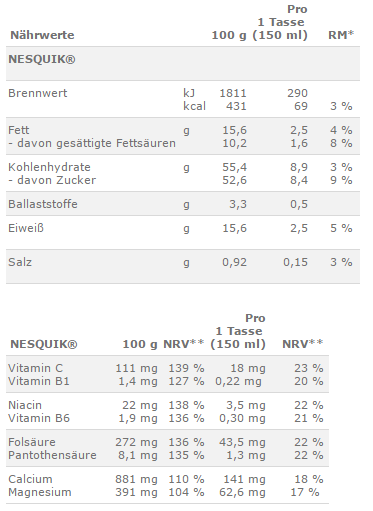Click the Salz row label

[x=20, y=262]
